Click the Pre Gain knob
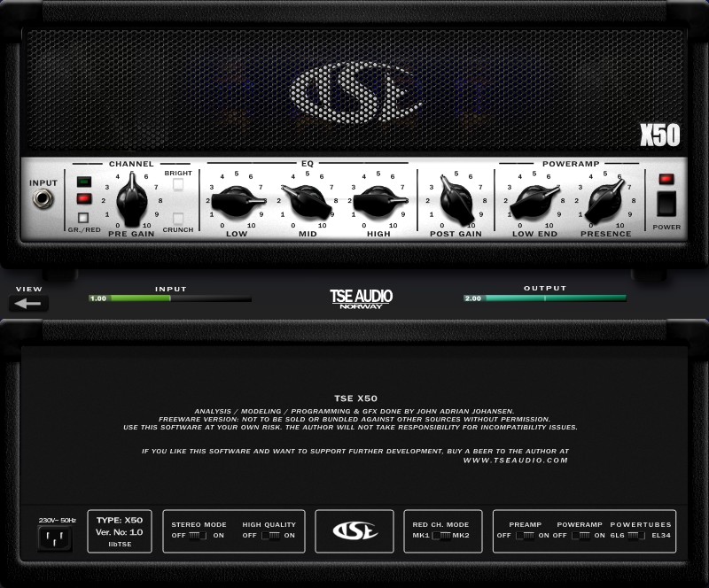Image resolution: width=709 pixels, height=588 pixels. [132, 199]
